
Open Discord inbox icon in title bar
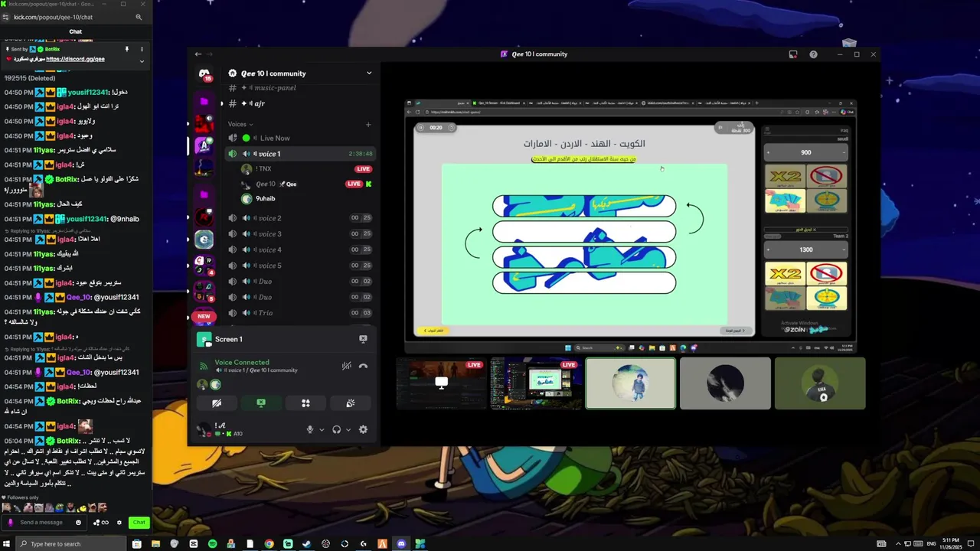click(793, 54)
